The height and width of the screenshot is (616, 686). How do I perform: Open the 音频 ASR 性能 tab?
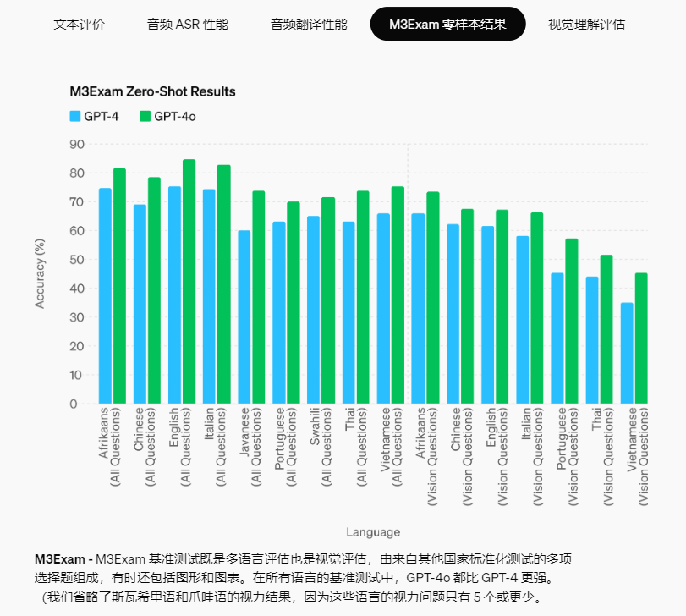pos(188,24)
